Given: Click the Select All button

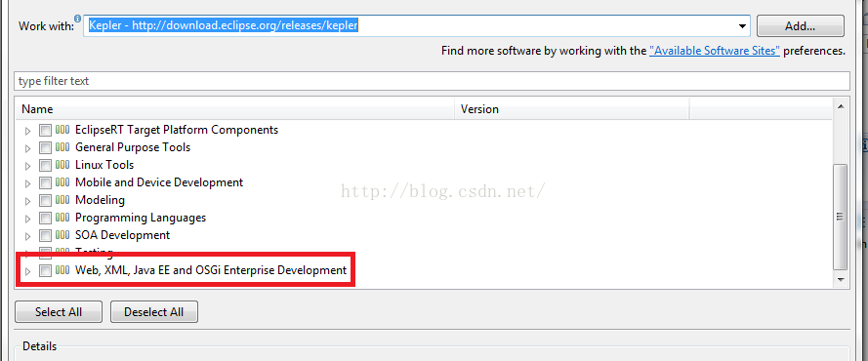Looking at the screenshot, I should coord(59,312).
